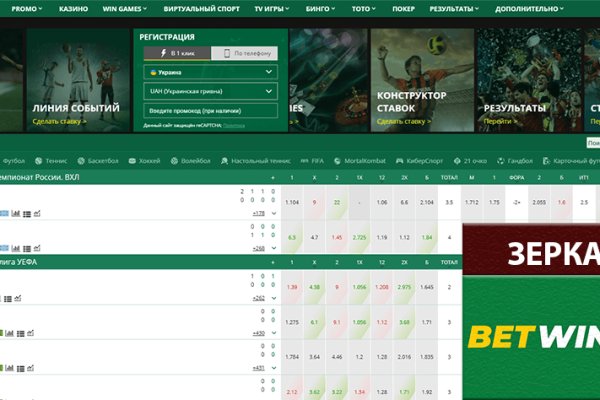This screenshot has width=600, height=400.
Task: Click 'Перейти' link under Результаты
Action: coord(497,121)
